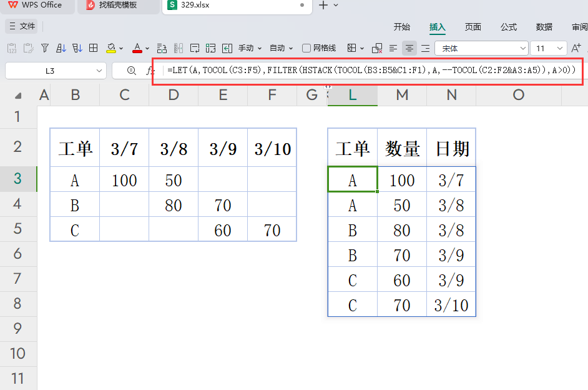Viewport: 588px width, 390px height.
Task: Click the magnifier zoom icon in formula bar
Action: coord(131,71)
